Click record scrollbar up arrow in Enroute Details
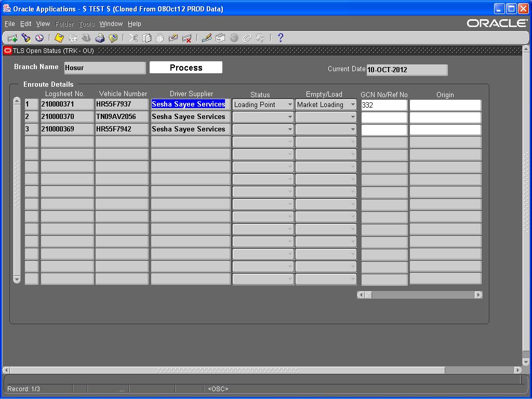This screenshot has height=399, width=532. (17, 101)
